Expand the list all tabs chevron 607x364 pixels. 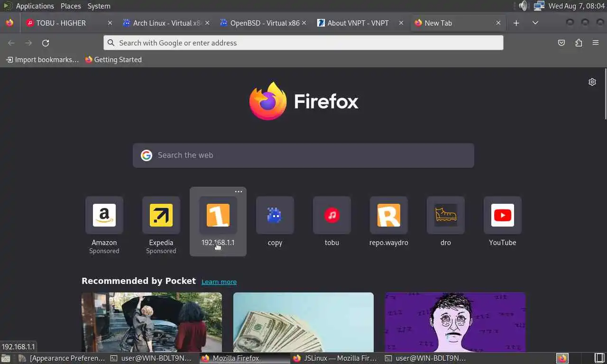click(535, 23)
